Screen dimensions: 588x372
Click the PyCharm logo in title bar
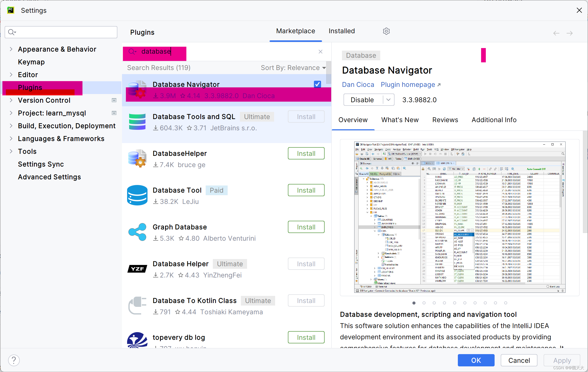tap(10, 10)
